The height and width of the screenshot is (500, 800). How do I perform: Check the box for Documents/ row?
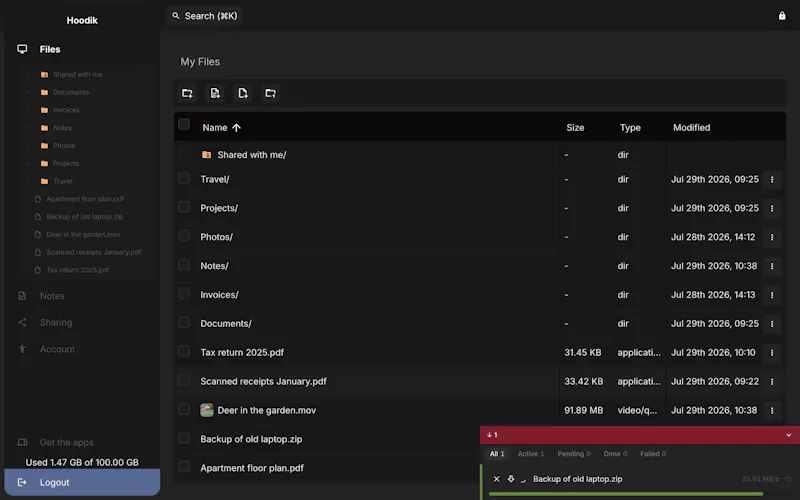tap(184, 322)
